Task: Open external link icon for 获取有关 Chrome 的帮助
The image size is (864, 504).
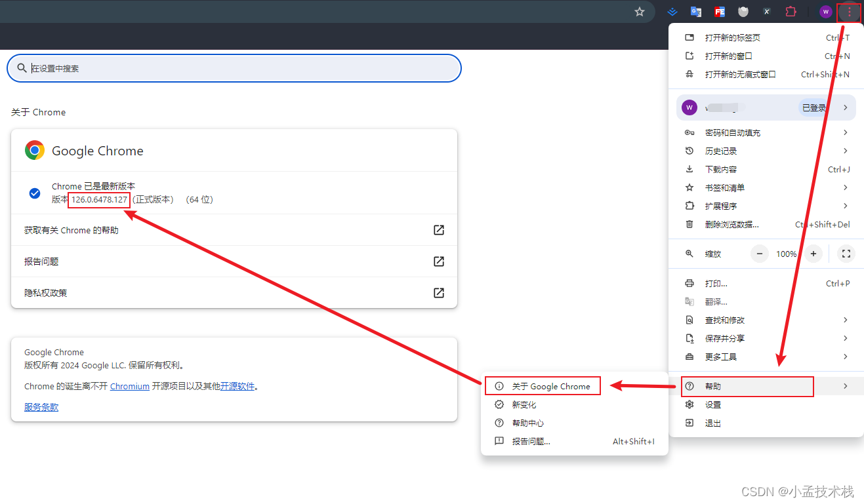Action: [x=439, y=230]
